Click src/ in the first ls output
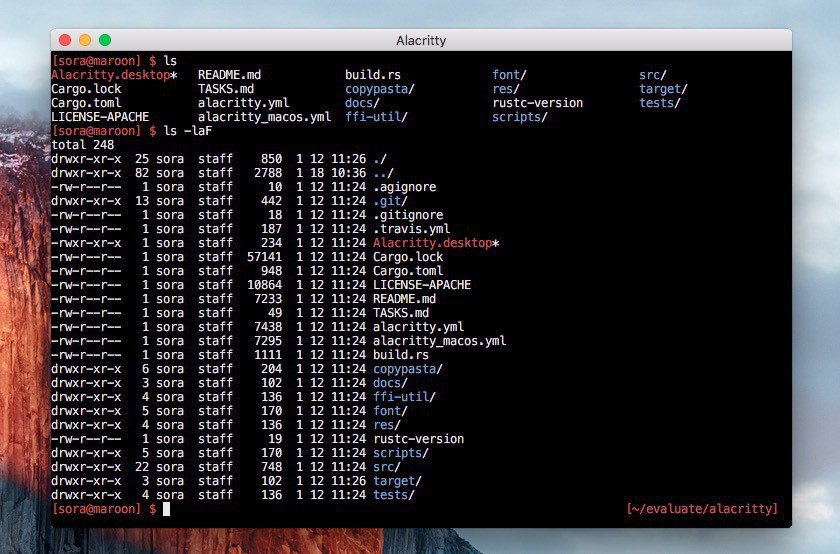Screen dimensions: 840x554 pos(652,75)
